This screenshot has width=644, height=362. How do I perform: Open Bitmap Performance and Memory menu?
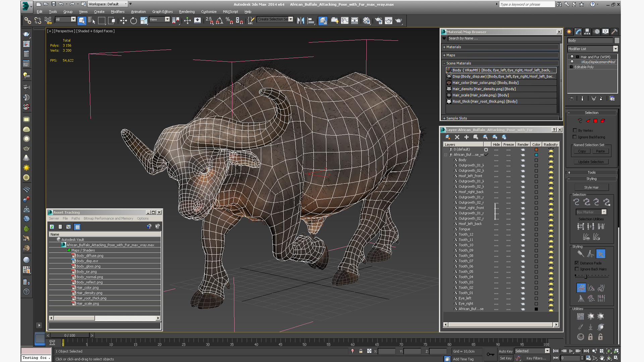(x=108, y=219)
